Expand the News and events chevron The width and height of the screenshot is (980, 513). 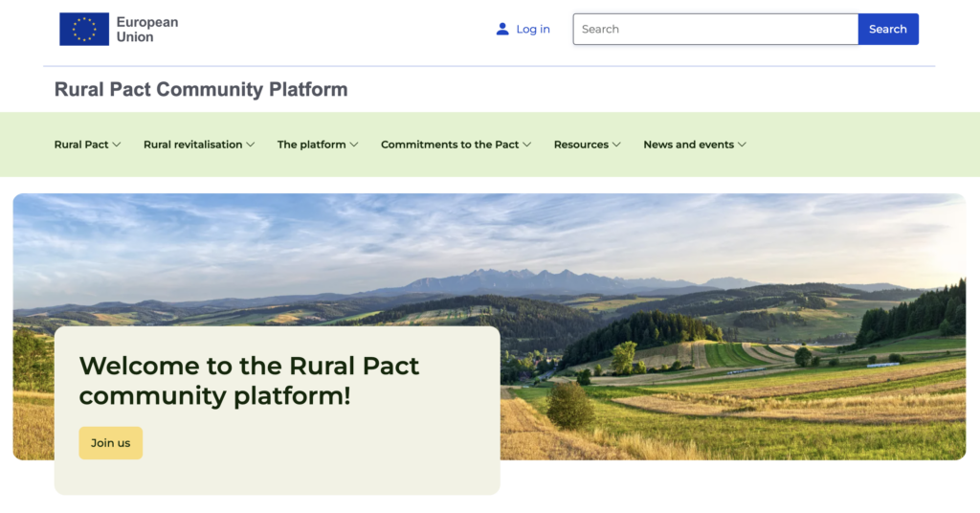742,145
